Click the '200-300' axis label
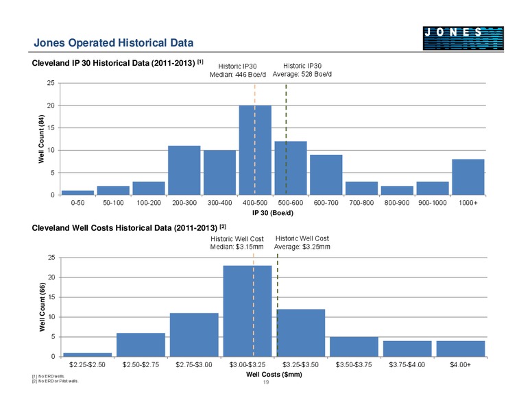Image resolution: width=532 pixels, height=411 pixels. click(184, 203)
